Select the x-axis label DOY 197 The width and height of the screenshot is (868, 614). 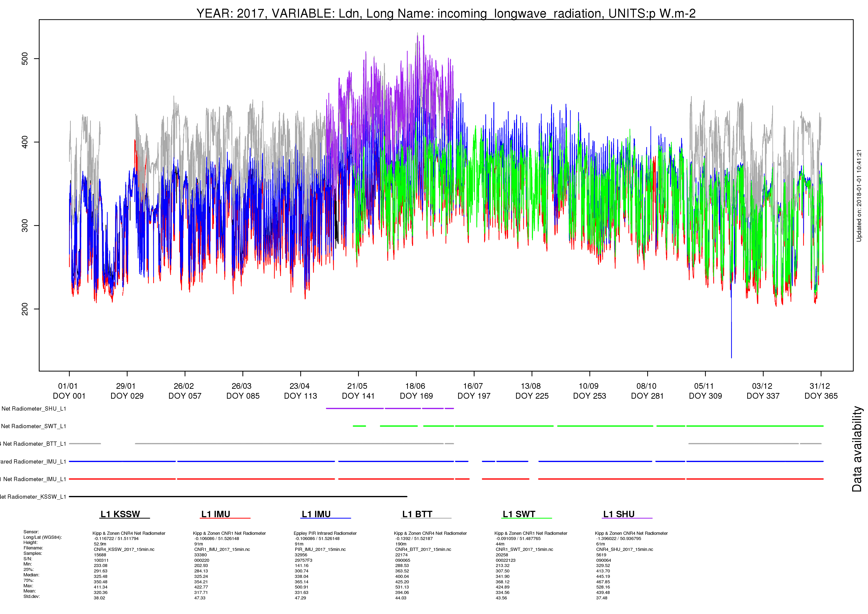click(474, 396)
